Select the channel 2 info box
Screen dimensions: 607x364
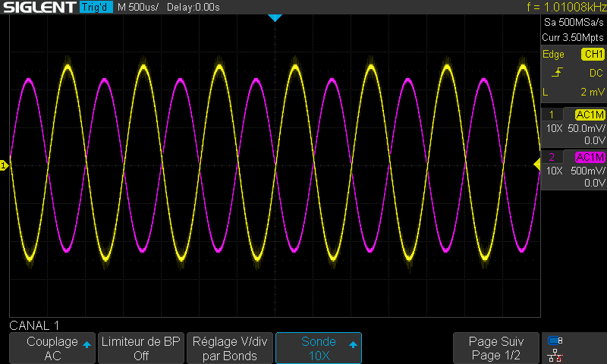[x=573, y=170]
